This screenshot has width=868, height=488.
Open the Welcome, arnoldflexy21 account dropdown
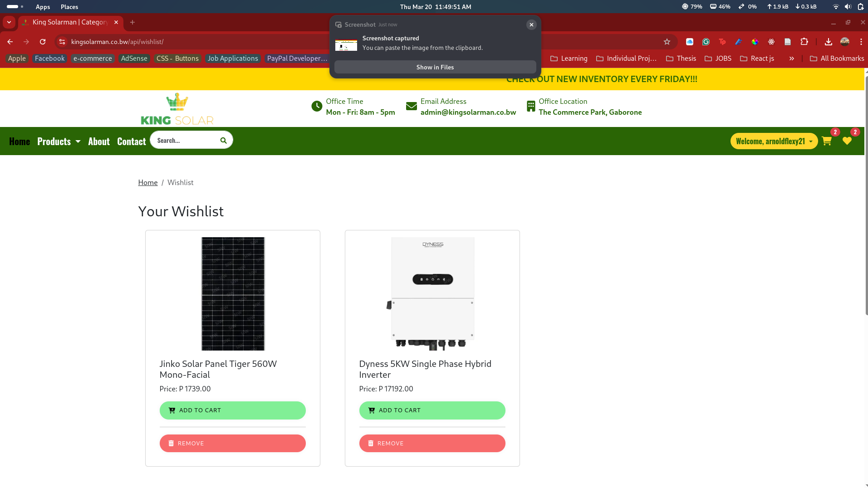pyautogui.click(x=774, y=142)
